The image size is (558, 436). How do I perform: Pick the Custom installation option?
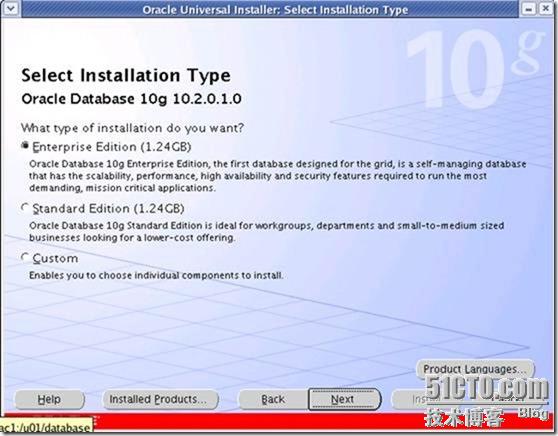coord(25,257)
